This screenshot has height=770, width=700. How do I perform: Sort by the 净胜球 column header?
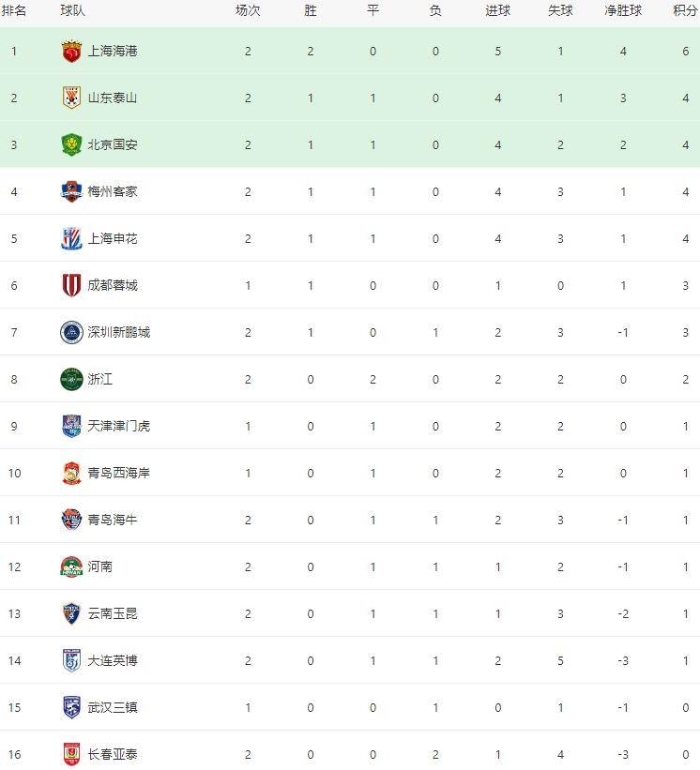[623, 11]
